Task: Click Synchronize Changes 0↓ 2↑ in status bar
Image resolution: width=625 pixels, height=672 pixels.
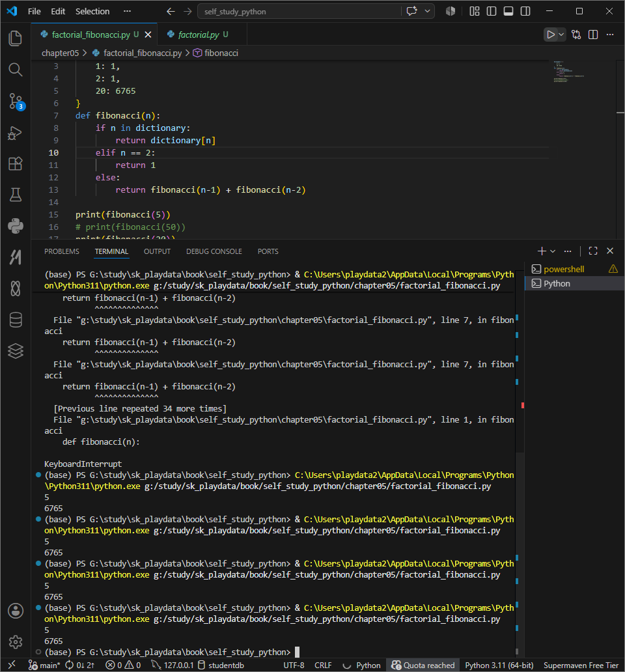Action: [79, 665]
